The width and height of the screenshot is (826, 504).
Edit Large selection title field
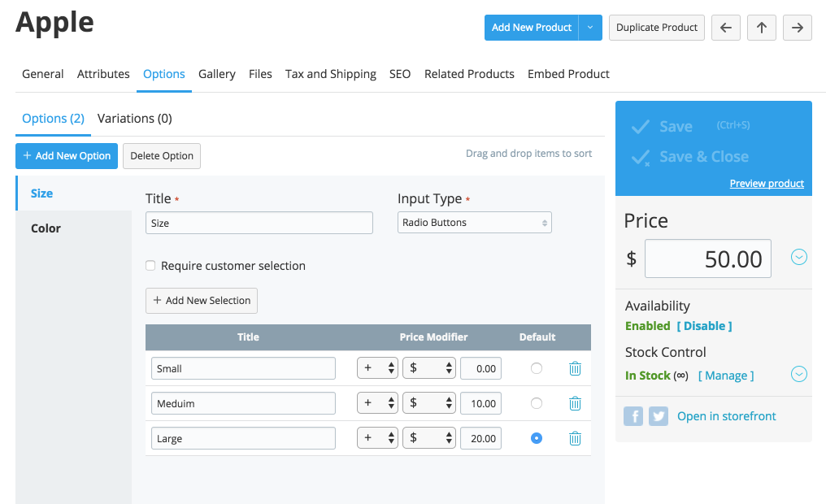pyautogui.click(x=243, y=438)
